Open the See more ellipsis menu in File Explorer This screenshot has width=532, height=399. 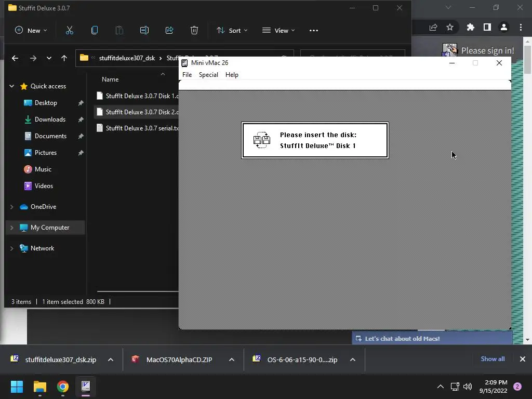point(314,31)
